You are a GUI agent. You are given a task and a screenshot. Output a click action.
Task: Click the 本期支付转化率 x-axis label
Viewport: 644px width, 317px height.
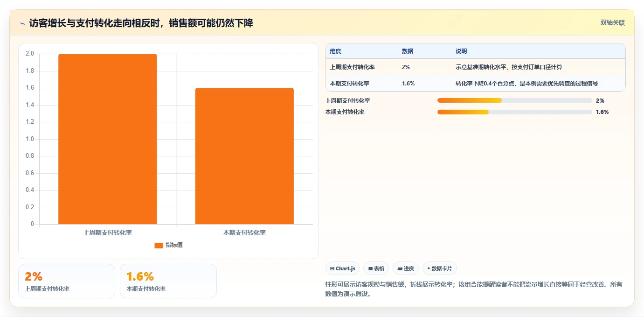click(244, 232)
